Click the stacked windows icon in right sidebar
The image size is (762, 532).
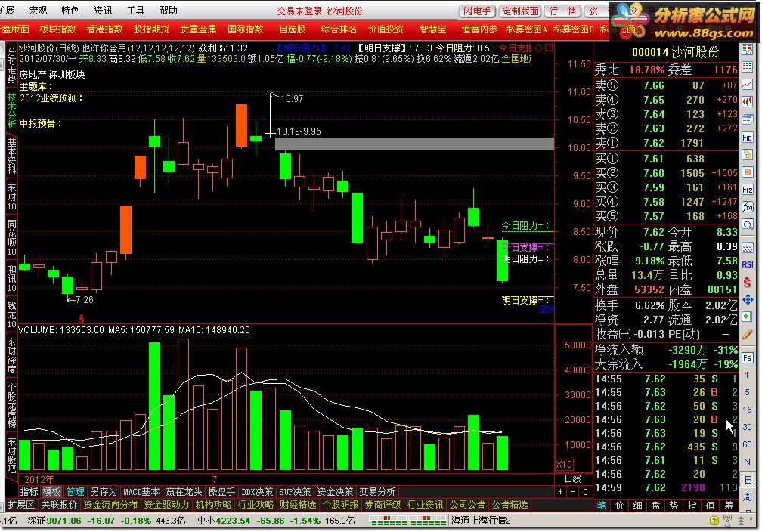[748, 119]
